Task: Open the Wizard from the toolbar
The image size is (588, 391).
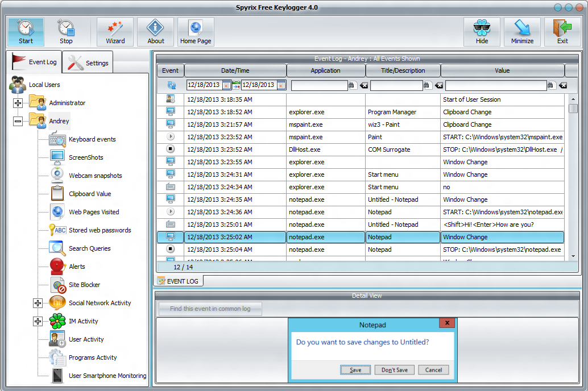Action: (115, 32)
